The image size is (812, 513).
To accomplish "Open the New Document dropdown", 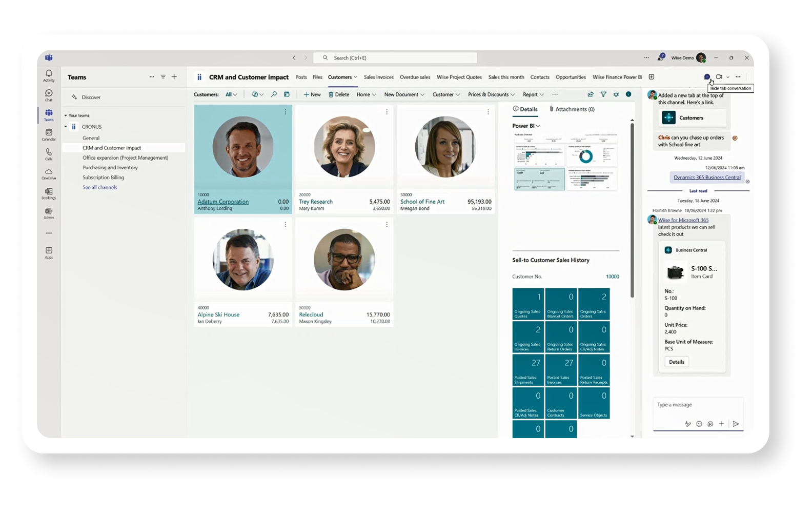I will [x=404, y=94].
